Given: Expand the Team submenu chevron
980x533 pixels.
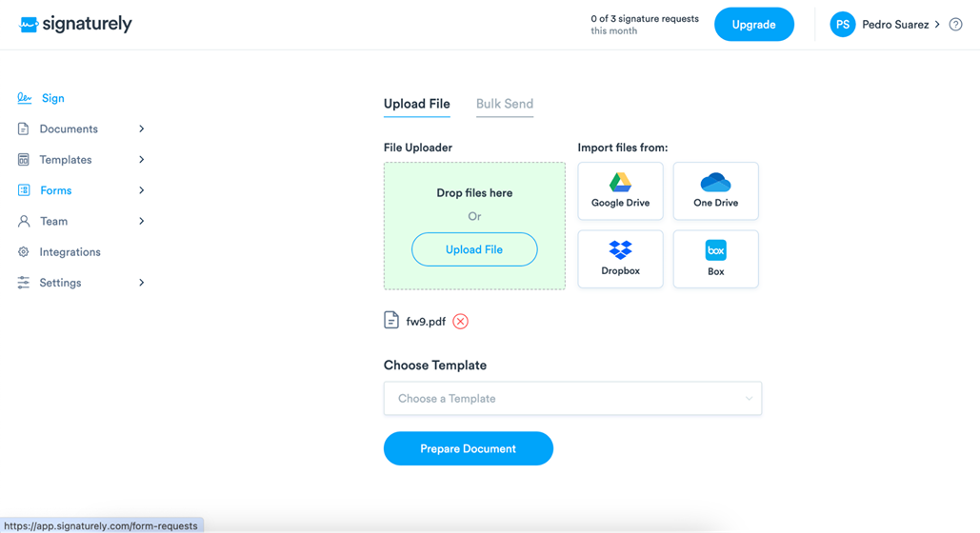Looking at the screenshot, I should tap(142, 221).
